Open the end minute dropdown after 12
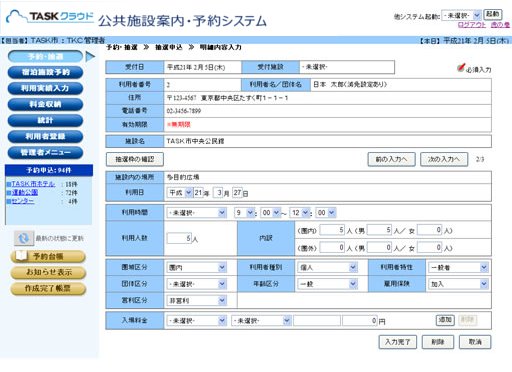 pyautogui.click(x=326, y=213)
